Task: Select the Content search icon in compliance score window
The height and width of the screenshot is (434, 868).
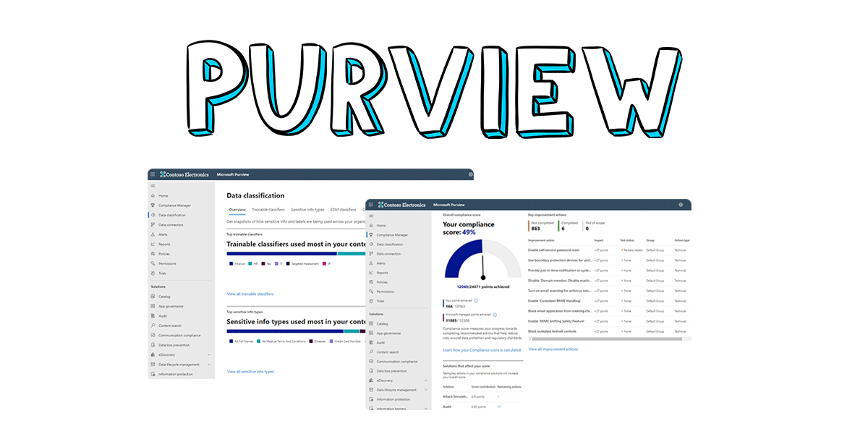Action: 371,352
